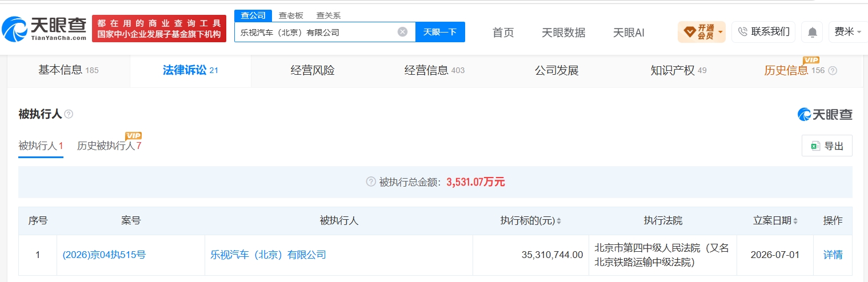The height and width of the screenshot is (282, 868).
Task: Click the 联系我们 button
Action: pos(764,32)
